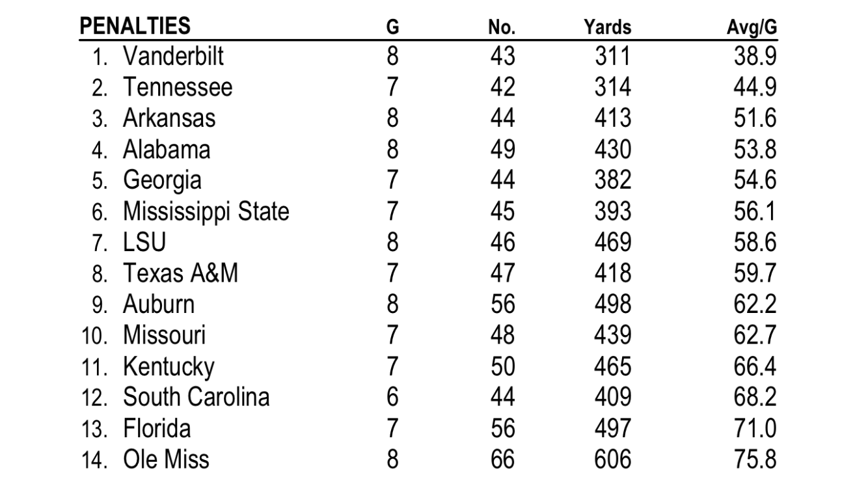Viewport: 868px width, 488px height.
Task: Click the PENALTIES table heading
Action: [x=135, y=26]
